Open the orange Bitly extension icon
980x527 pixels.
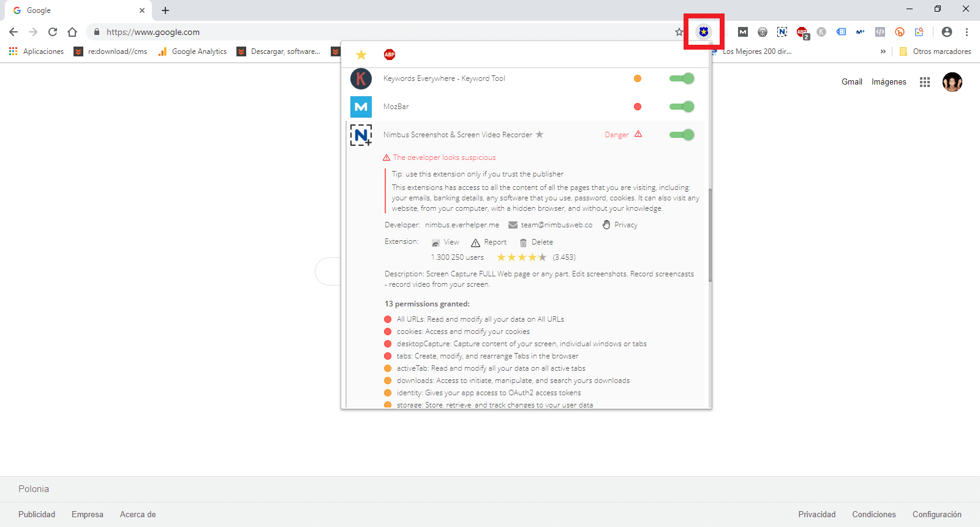point(900,32)
